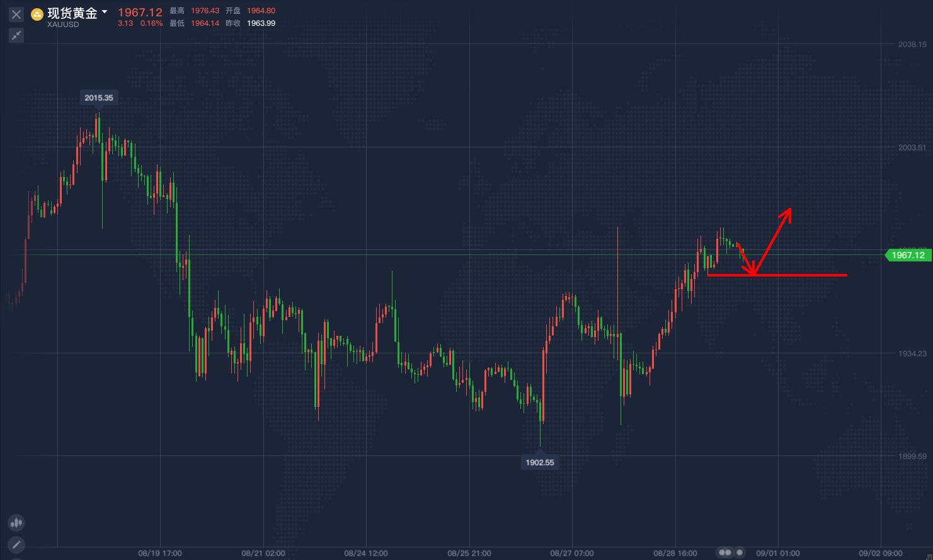933x560 pixels.
Task: Click the XAUUSD ticker text
Action: coord(63,25)
